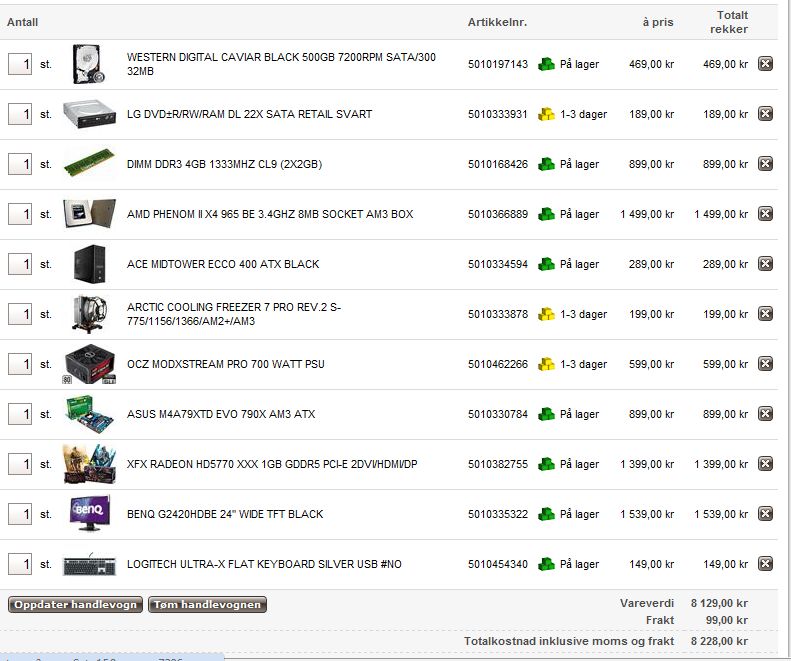The height and width of the screenshot is (661, 791).
Task: Remove ACE Midtower Ecco 400 case row
Action: 765,263
